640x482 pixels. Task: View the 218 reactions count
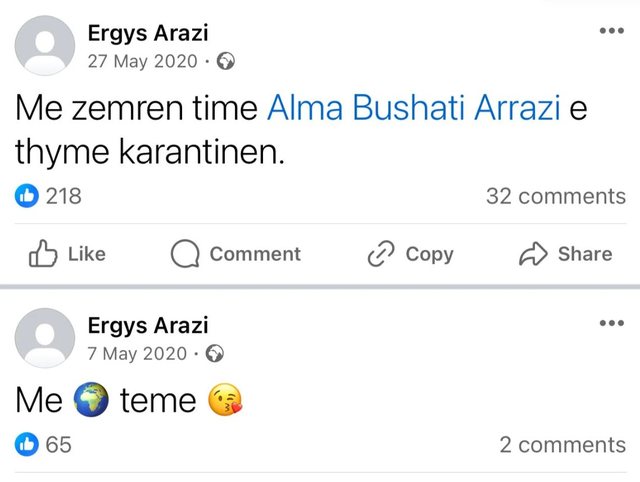[x=63, y=196]
